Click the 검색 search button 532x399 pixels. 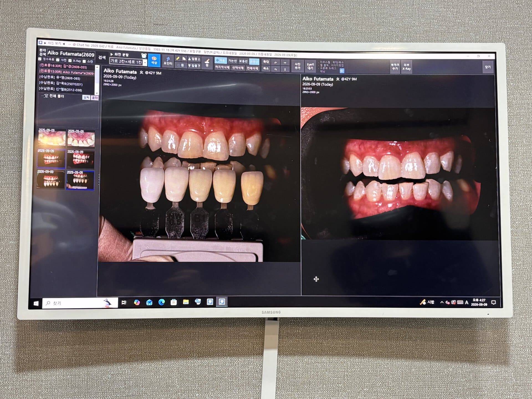pyautogui.click(x=102, y=58)
